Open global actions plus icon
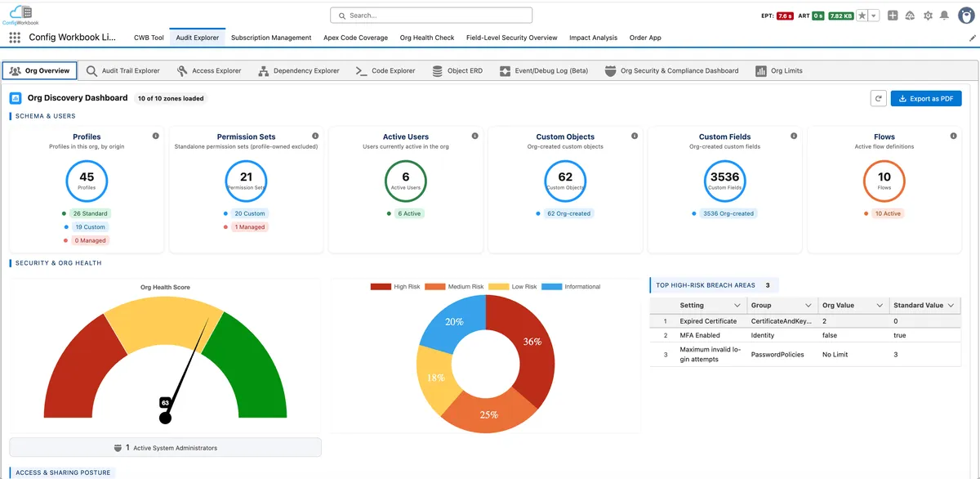The height and width of the screenshot is (479, 980). 893,16
